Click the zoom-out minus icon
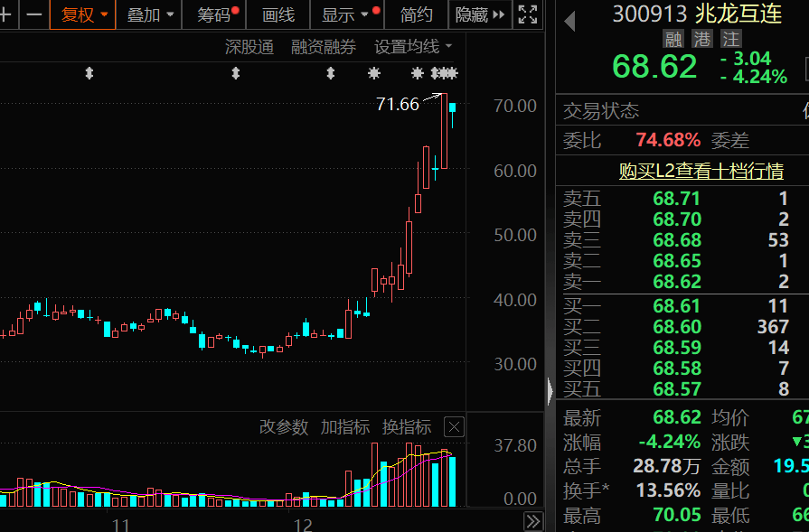Viewport: 809px width, 532px height. coord(33,15)
